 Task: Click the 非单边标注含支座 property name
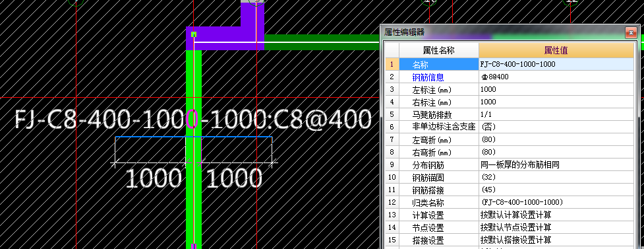pyautogui.click(x=444, y=127)
